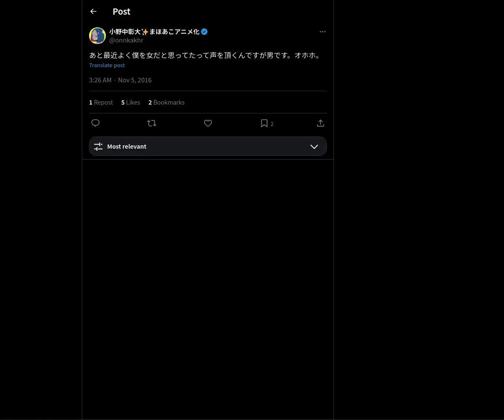Click the blue verified badge
This screenshot has width=504, height=420.
[205, 31]
